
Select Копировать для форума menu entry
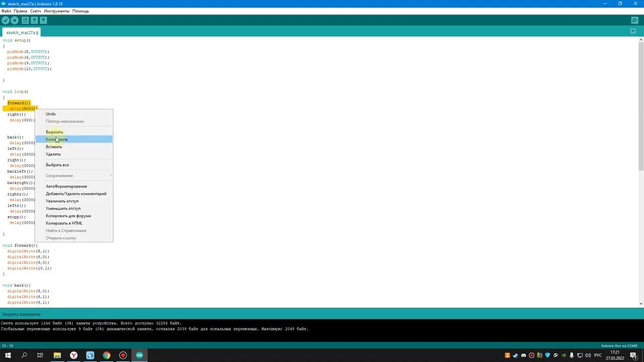click(74, 216)
